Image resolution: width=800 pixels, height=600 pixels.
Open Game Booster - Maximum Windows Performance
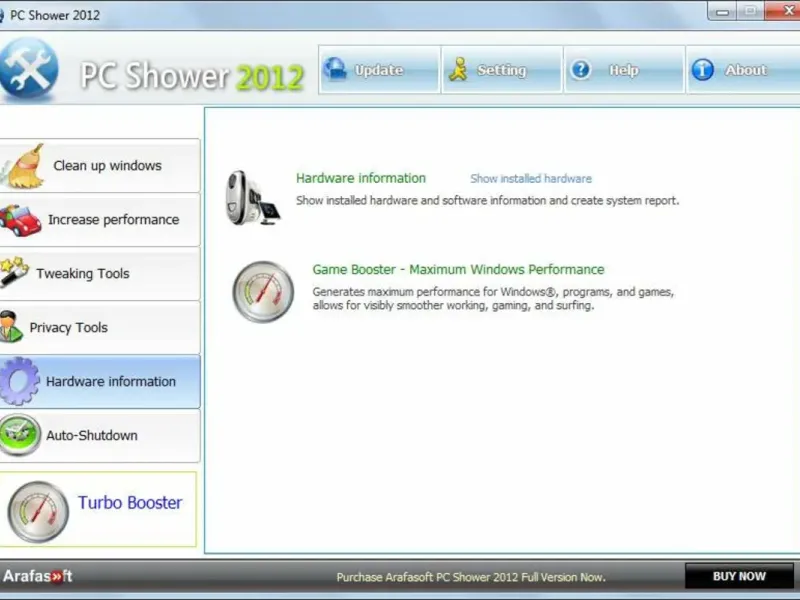tap(458, 269)
